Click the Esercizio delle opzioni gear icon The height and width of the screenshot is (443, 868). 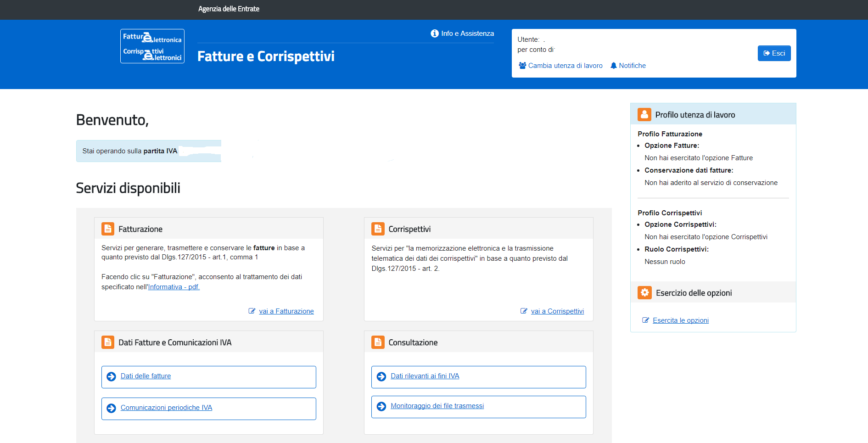(644, 292)
